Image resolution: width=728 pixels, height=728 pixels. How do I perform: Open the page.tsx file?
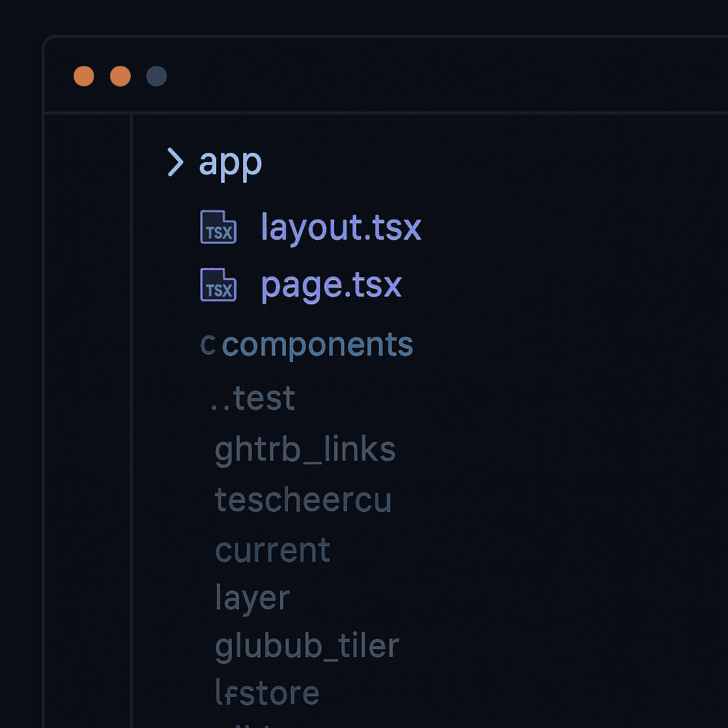coord(331,287)
